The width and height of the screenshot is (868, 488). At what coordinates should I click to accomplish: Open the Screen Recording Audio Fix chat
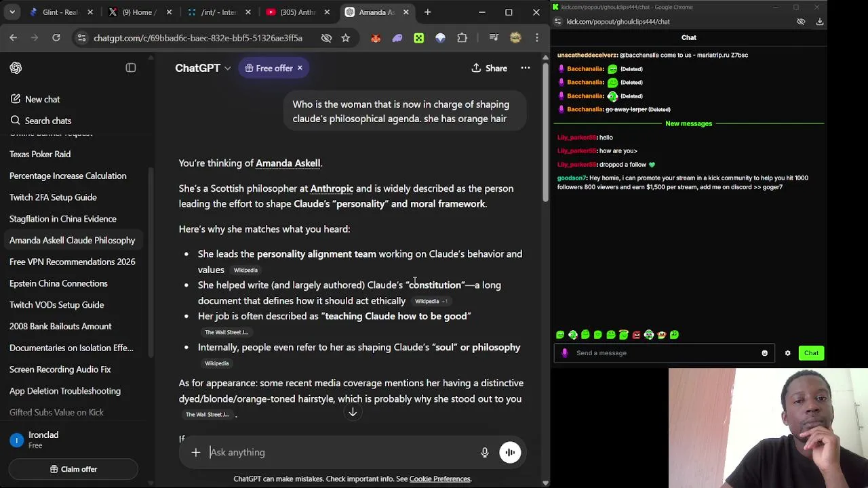(60, 369)
